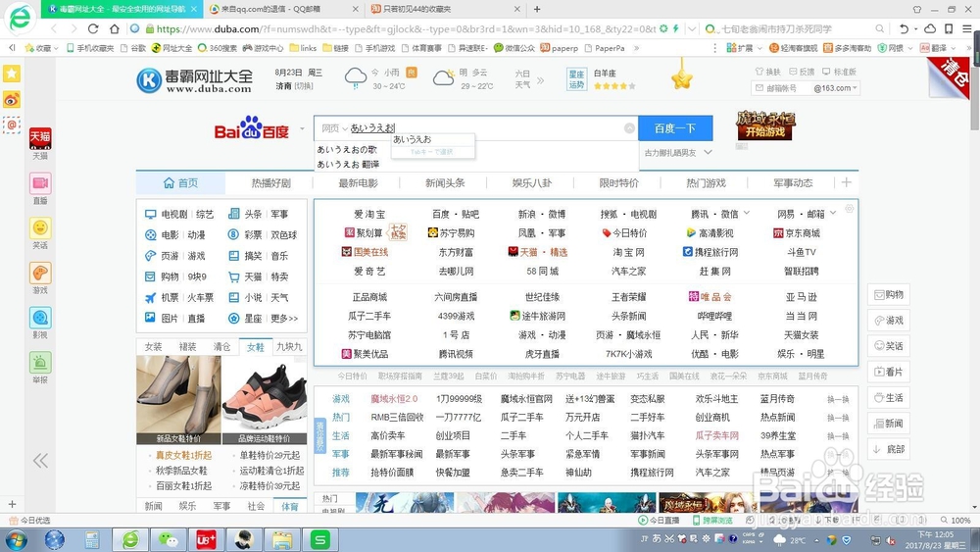This screenshot has width=980, height=552.
Task: Clear the Baidu search box text
Action: pos(629,128)
